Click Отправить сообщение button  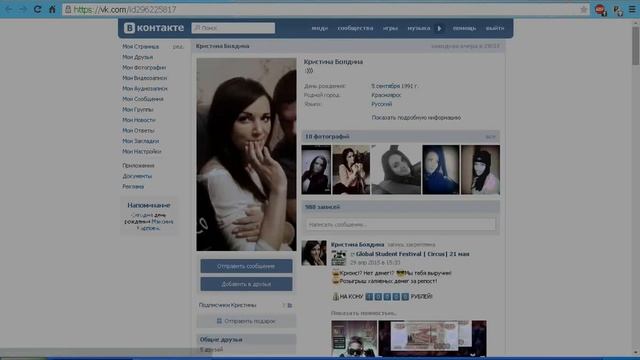pyautogui.click(x=246, y=266)
